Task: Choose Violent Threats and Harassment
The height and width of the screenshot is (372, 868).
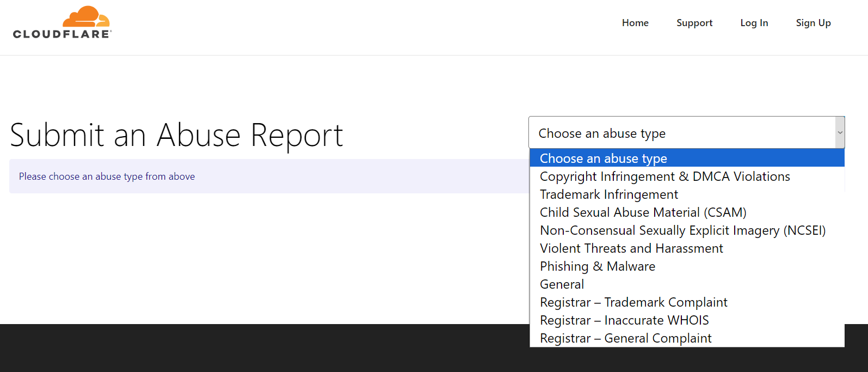Action: click(631, 248)
